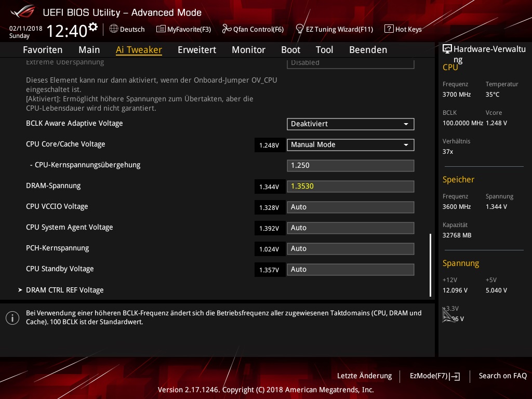Click the Qfan Control fan icon
The height and width of the screenshot is (399, 532).
pos(227,29)
